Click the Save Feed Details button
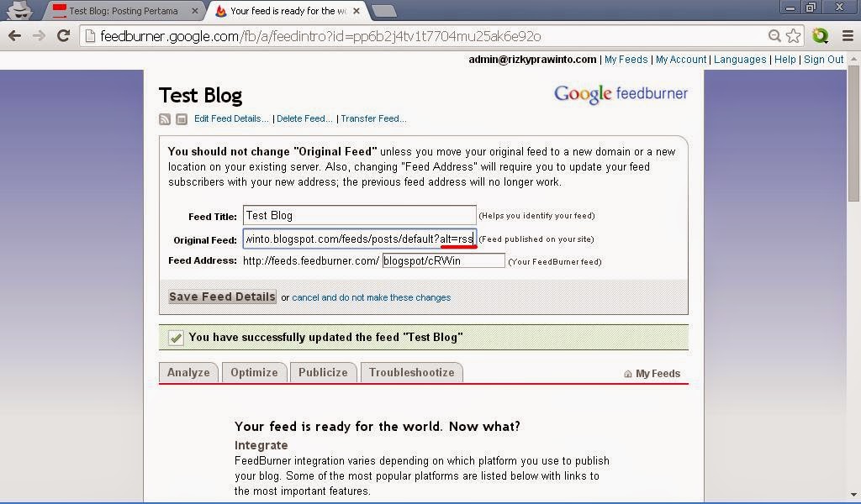Screen dimensions: 861x504 coord(222,297)
